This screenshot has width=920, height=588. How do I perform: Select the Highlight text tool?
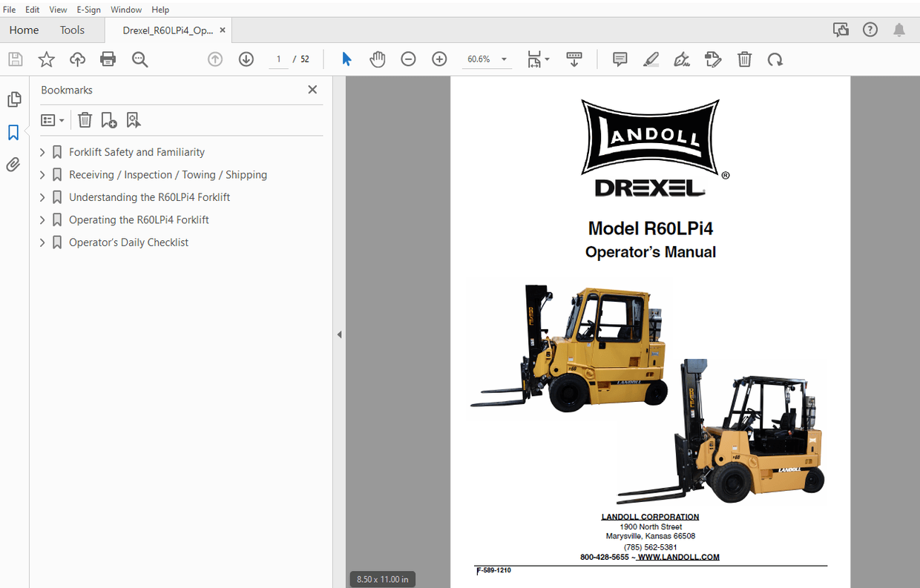[651, 59]
